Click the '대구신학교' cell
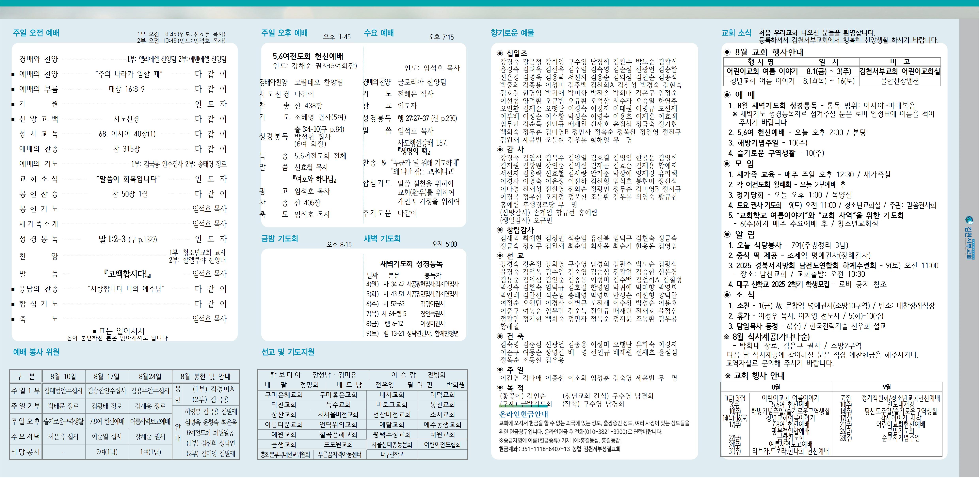This screenshot has width=980, height=478. 392,455
